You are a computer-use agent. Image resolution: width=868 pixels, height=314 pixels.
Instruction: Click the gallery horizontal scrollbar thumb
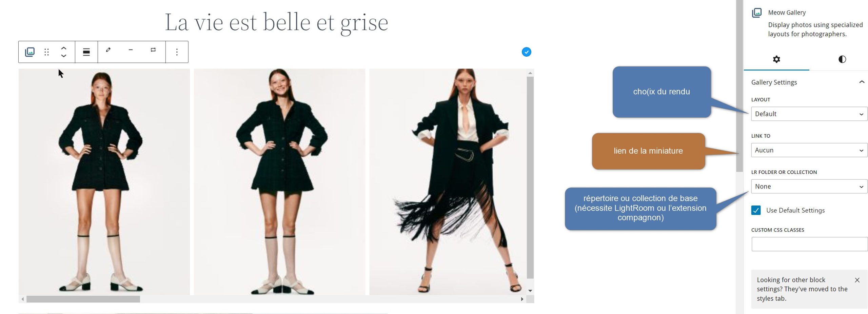point(83,299)
